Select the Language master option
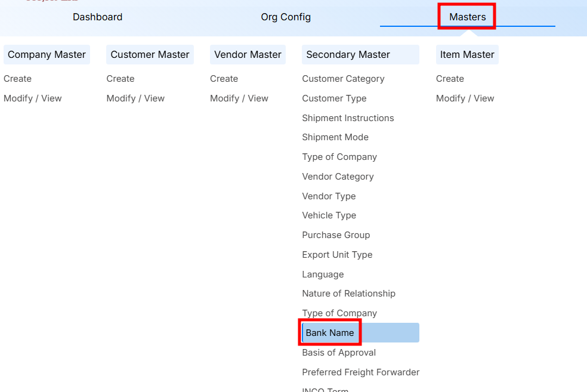This screenshot has height=392, width=587. pyautogui.click(x=323, y=274)
